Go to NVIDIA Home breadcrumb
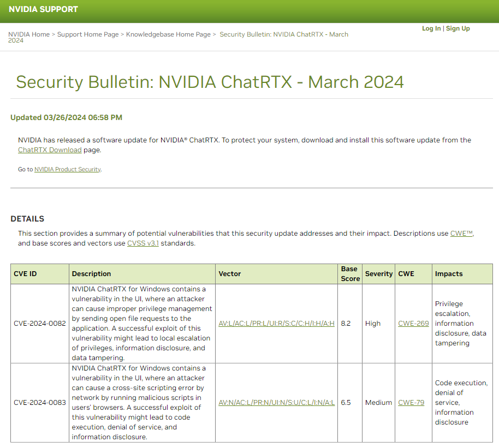This screenshot has height=448, width=499. [x=29, y=34]
